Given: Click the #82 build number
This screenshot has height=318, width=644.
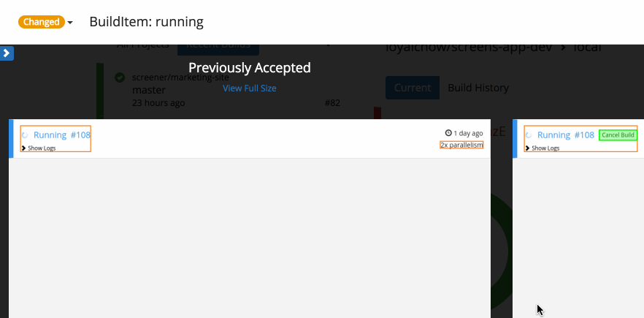Looking at the screenshot, I should (332, 103).
